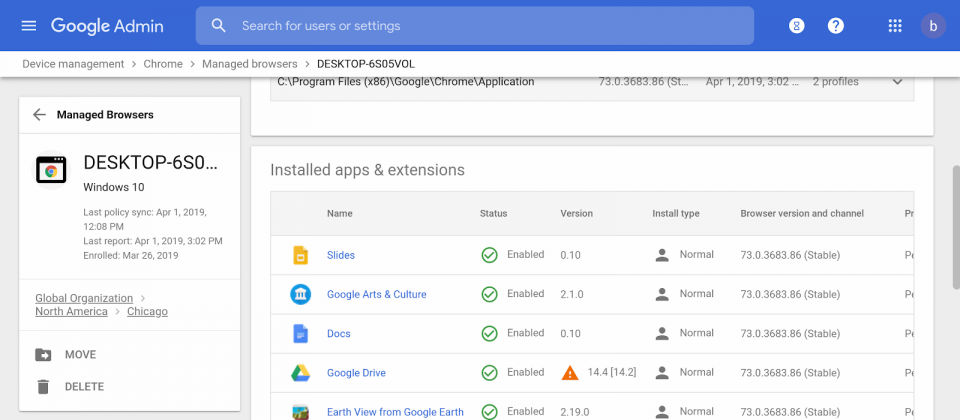Open the hamburger main menu
The height and width of the screenshot is (420, 960).
tap(29, 26)
